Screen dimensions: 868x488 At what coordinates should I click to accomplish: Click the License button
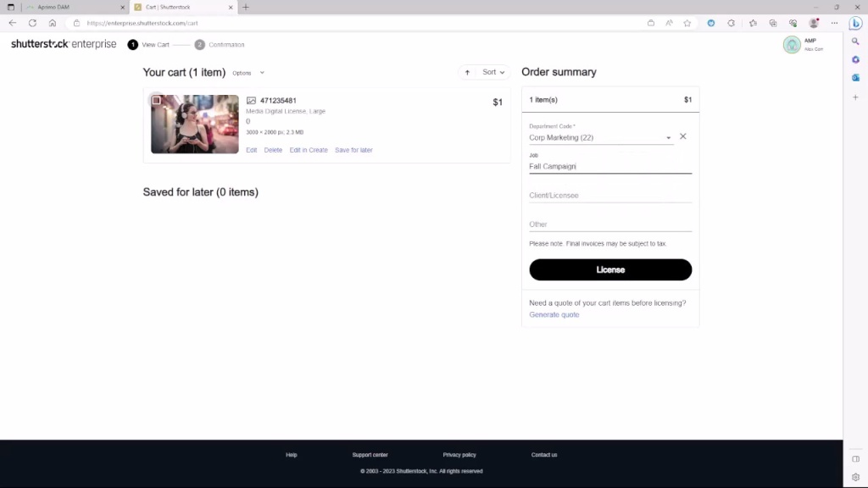point(610,269)
